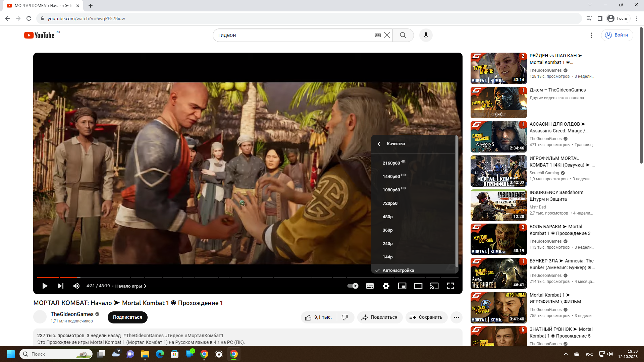The width and height of the screenshot is (644, 362).
Task: Share video via Поделиться
Action: pos(380,317)
